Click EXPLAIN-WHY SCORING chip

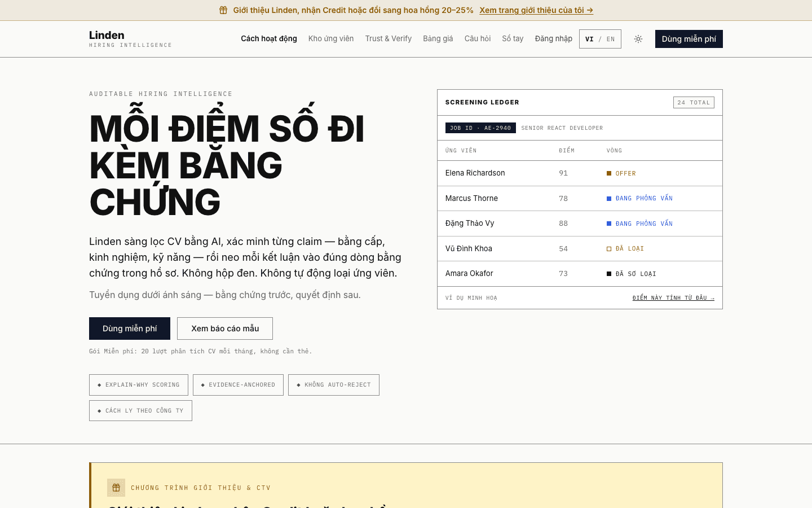click(139, 385)
